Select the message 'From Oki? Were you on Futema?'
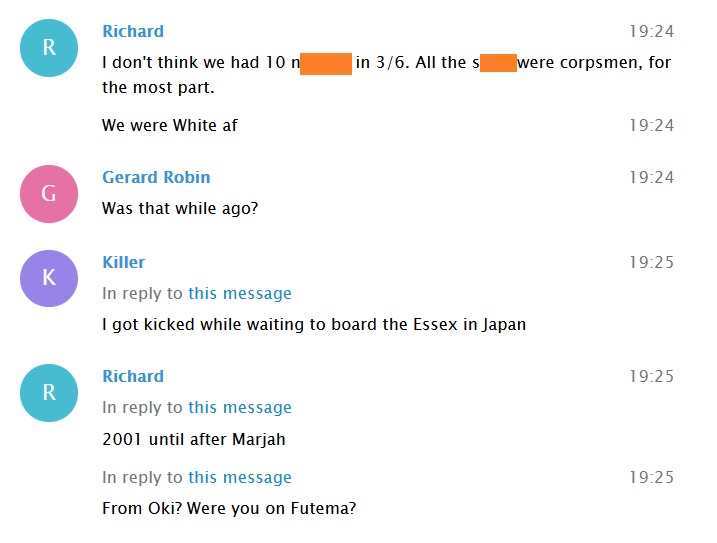The width and height of the screenshot is (717, 543). click(229, 508)
